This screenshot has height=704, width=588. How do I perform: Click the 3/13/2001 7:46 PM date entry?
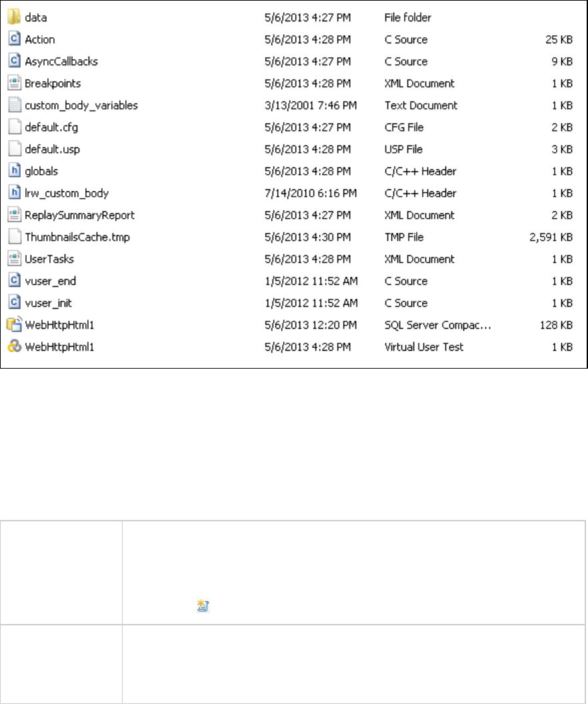tap(303, 105)
